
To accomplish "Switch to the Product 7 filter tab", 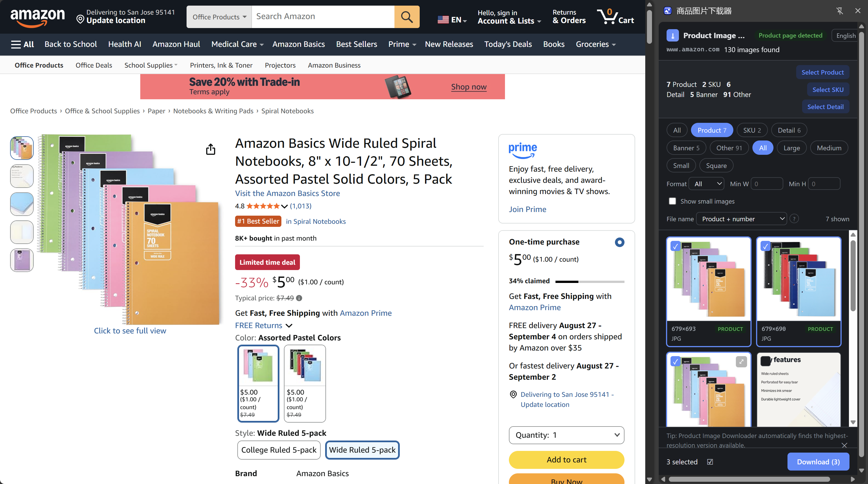I will pos(712,130).
